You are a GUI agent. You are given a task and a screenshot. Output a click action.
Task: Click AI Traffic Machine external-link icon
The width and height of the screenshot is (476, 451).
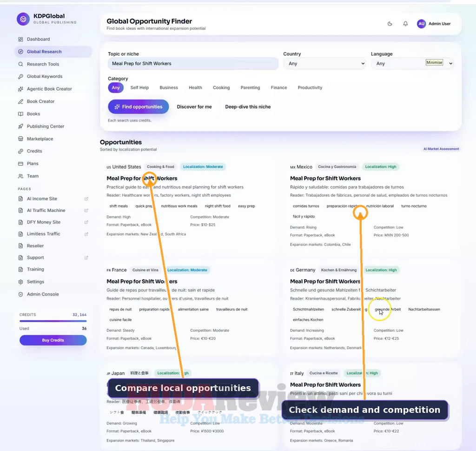tap(86, 211)
